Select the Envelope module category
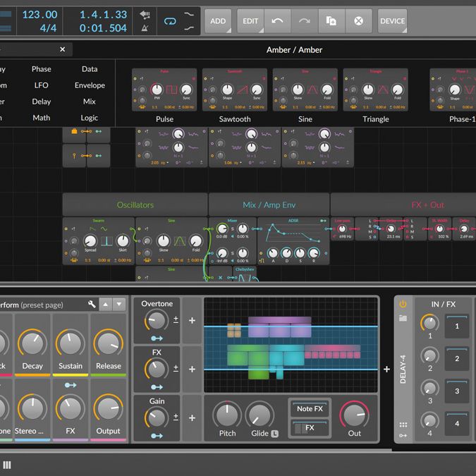Image resolution: width=476 pixels, height=476 pixels. pyautogui.click(x=90, y=85)
